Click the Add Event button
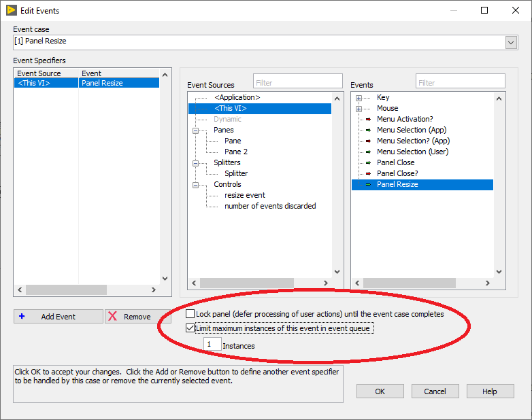Image resolution: width=532 pixels, height=420 pixels. coord(59,316)
